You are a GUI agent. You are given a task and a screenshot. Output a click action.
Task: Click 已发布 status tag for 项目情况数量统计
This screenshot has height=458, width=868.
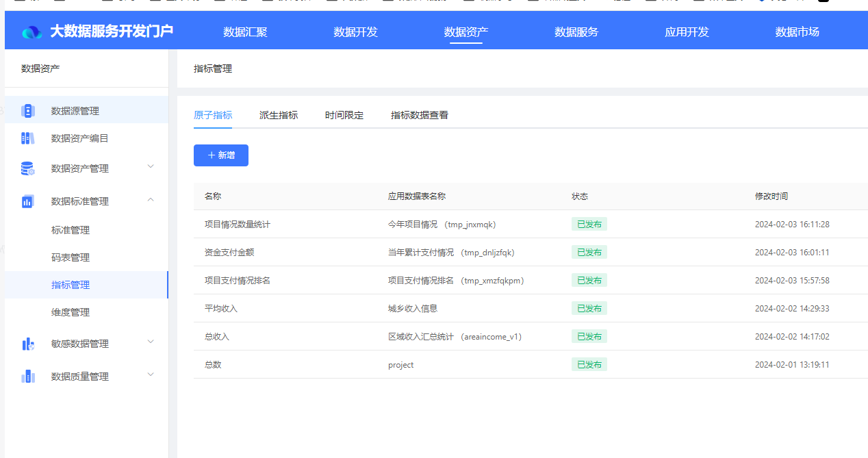coord(589,225)
